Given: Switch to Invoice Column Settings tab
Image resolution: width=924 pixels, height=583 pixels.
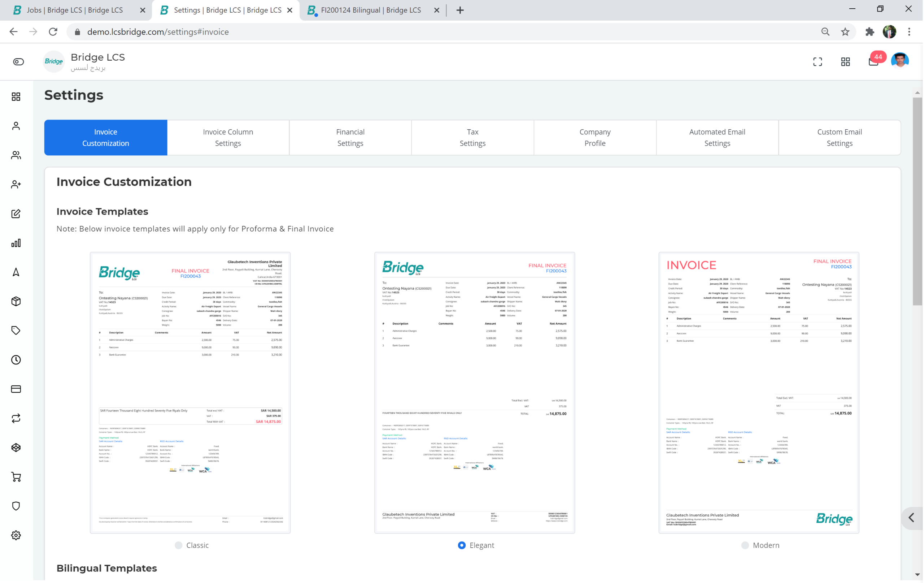Looking at the screenshot, I should [228, 138].
